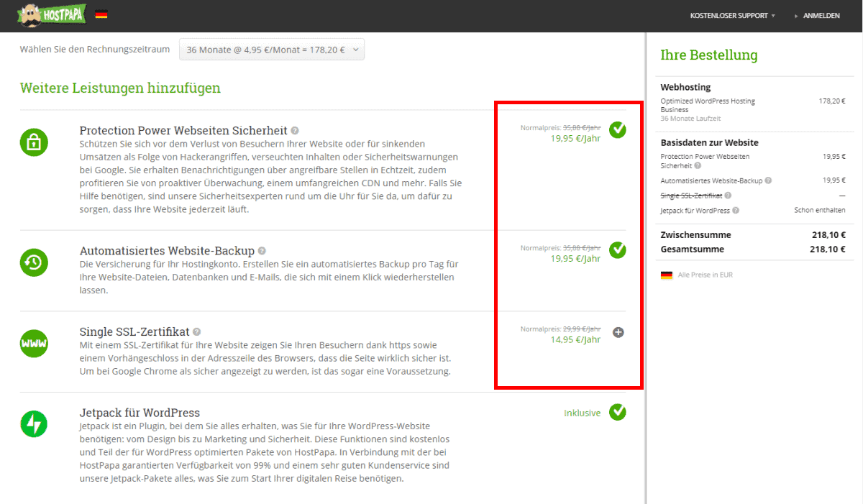Click the Jetpack Inklusive checkmark
The image size is (863, 504).
click(618, 412)
